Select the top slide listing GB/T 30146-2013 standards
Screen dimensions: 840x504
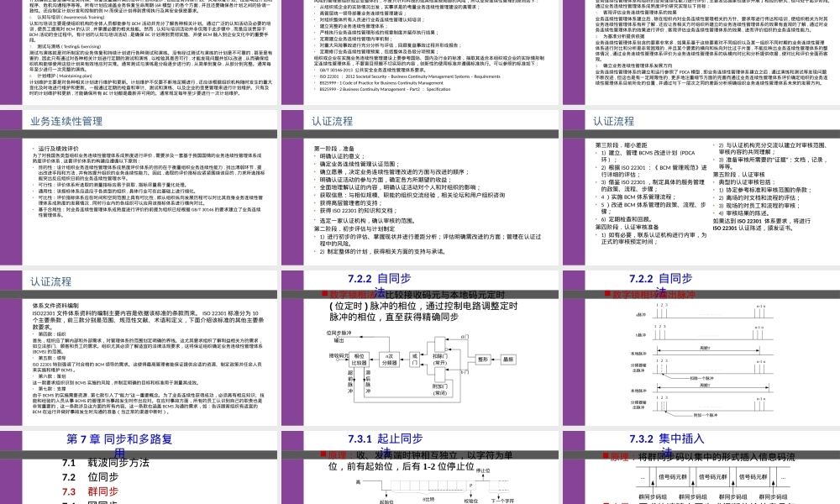(x=420, y=52)
